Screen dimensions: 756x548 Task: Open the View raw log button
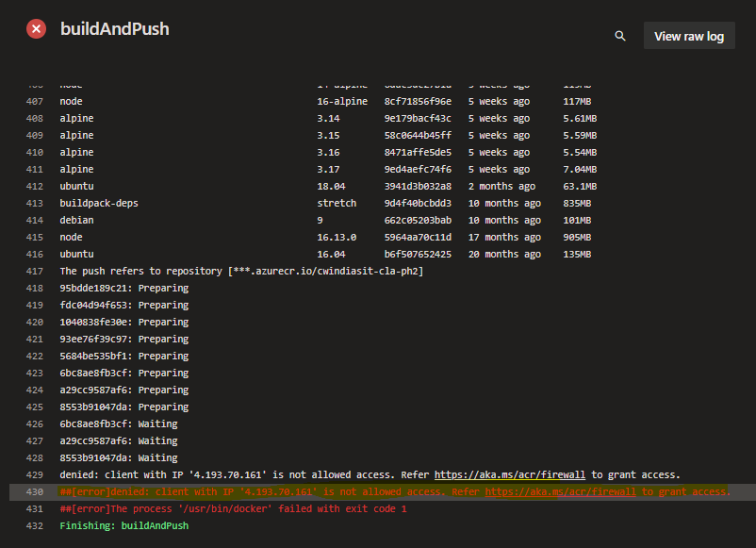[x=689, y=36]
